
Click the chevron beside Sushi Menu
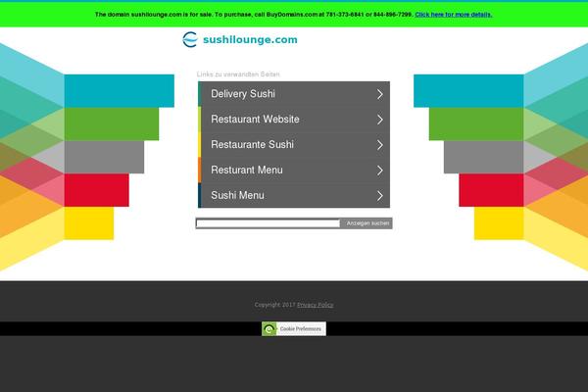(380, 195)
